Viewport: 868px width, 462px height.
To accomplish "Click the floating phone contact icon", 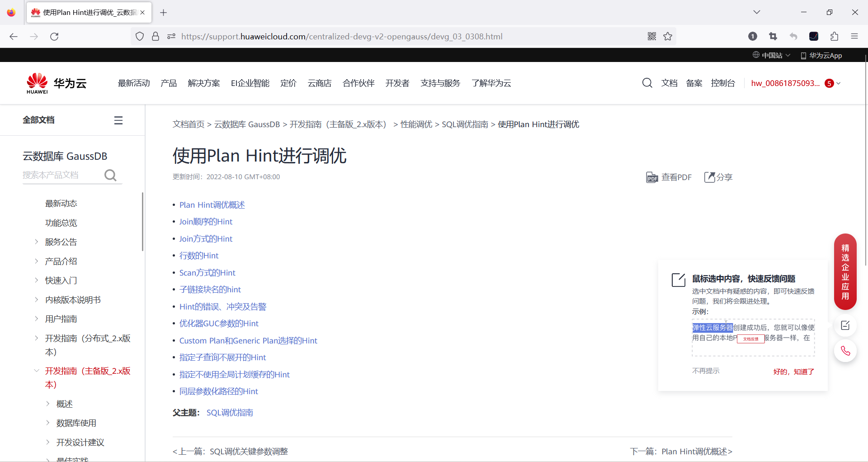I will (845, 351).
